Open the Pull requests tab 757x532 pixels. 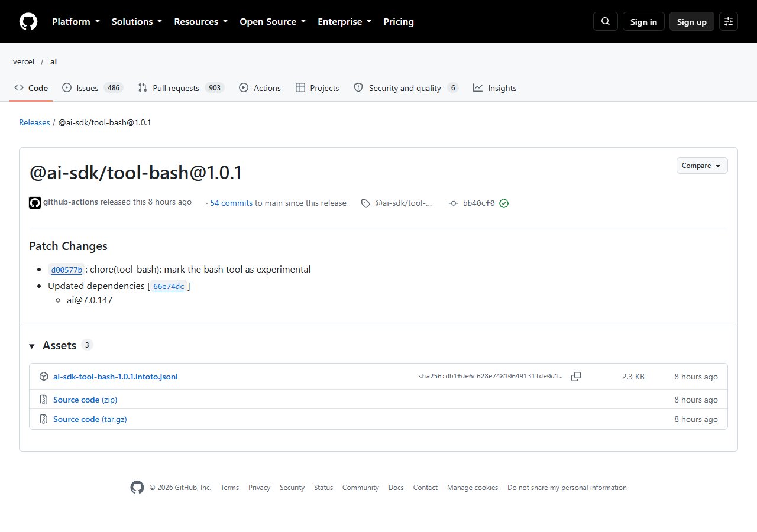[181, 88]
